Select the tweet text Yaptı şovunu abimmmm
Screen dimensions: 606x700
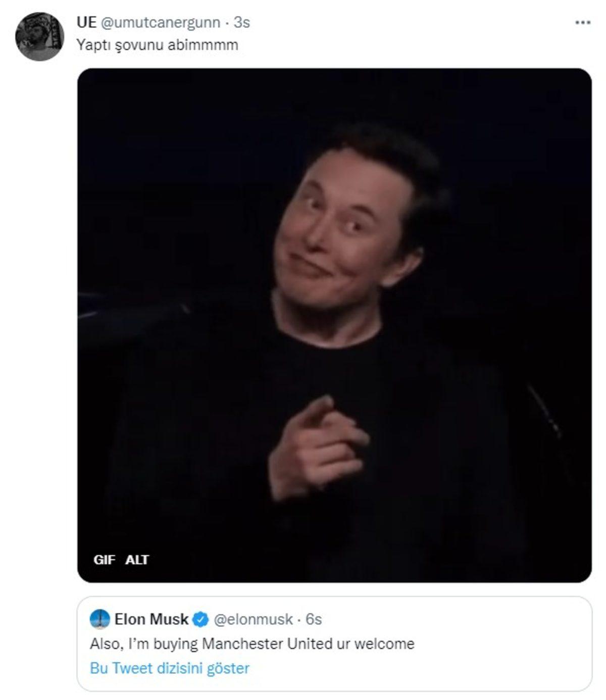pos(159,44)
